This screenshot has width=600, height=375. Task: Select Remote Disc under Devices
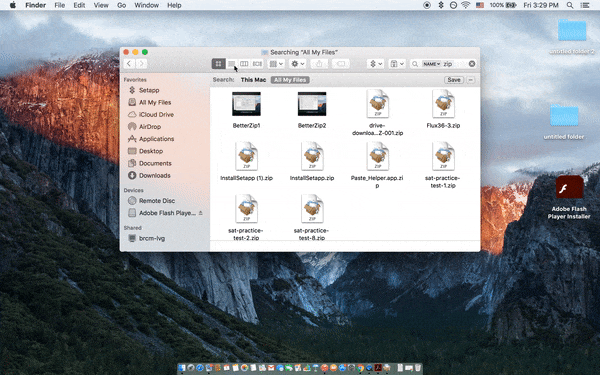click(156, 201)
